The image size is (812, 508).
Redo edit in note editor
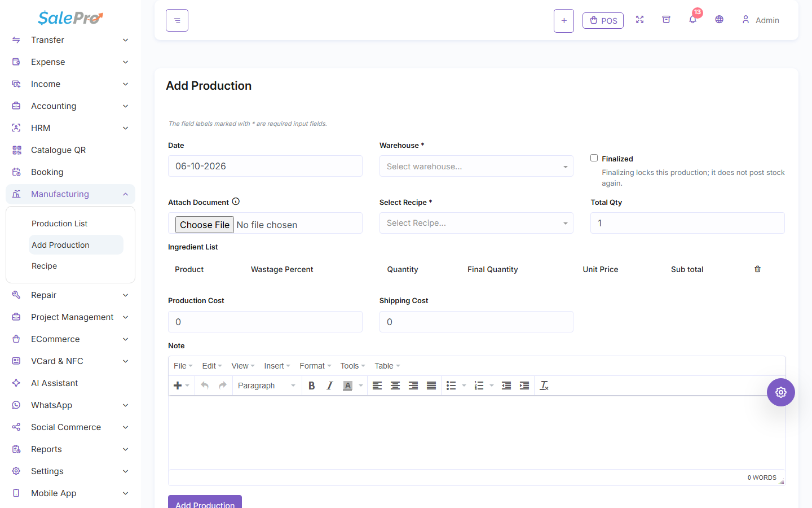[x=223, y=386]
